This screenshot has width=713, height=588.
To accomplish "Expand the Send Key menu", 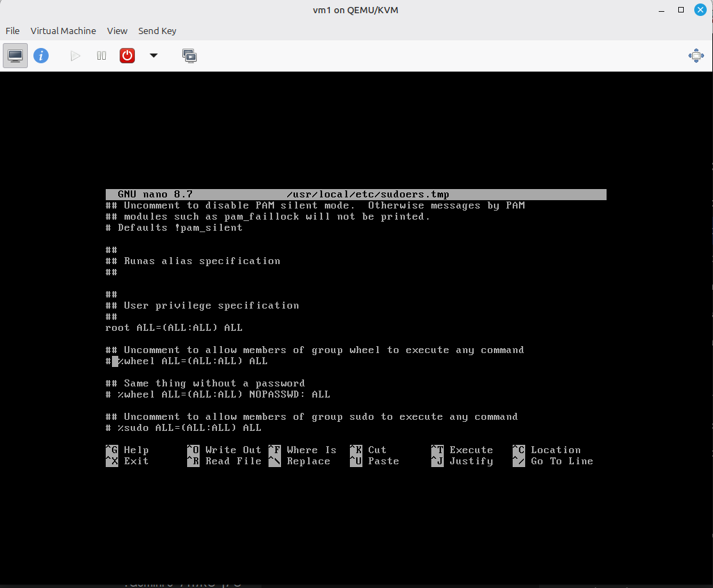I will pyautogui.click(x=157, y=31).
